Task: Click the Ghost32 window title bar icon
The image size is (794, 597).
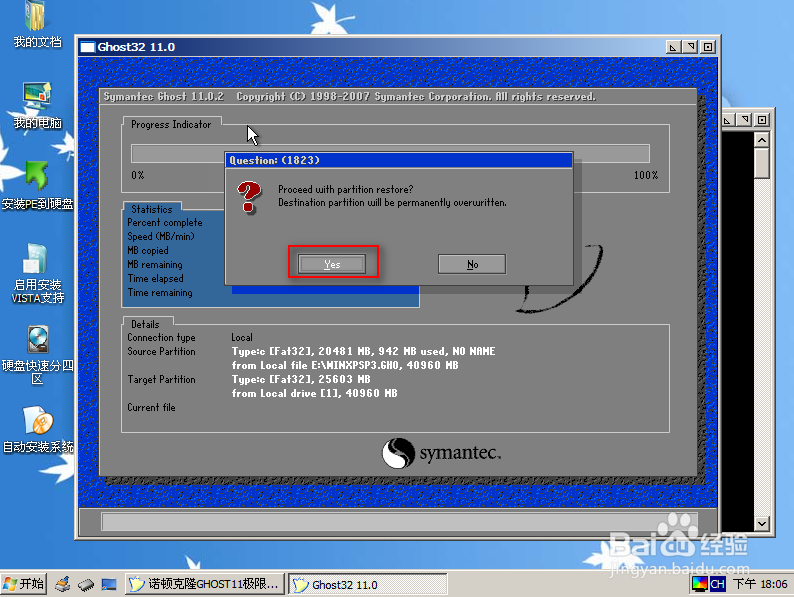Action: [x=88, y=47]
